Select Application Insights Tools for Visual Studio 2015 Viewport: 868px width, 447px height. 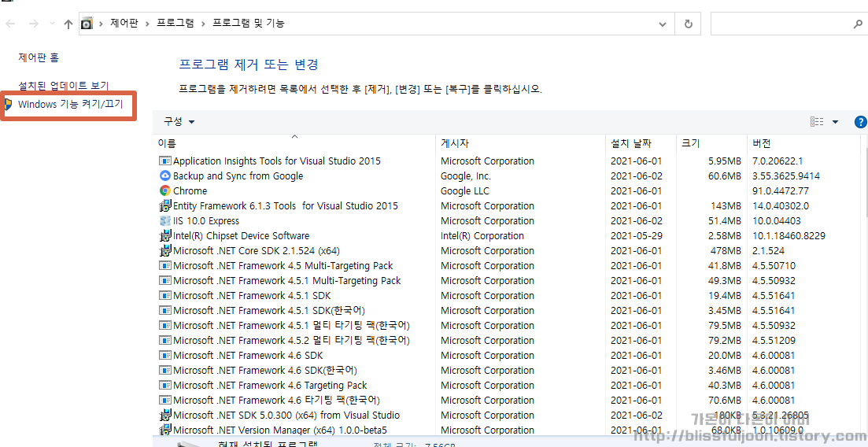point(277,161)
